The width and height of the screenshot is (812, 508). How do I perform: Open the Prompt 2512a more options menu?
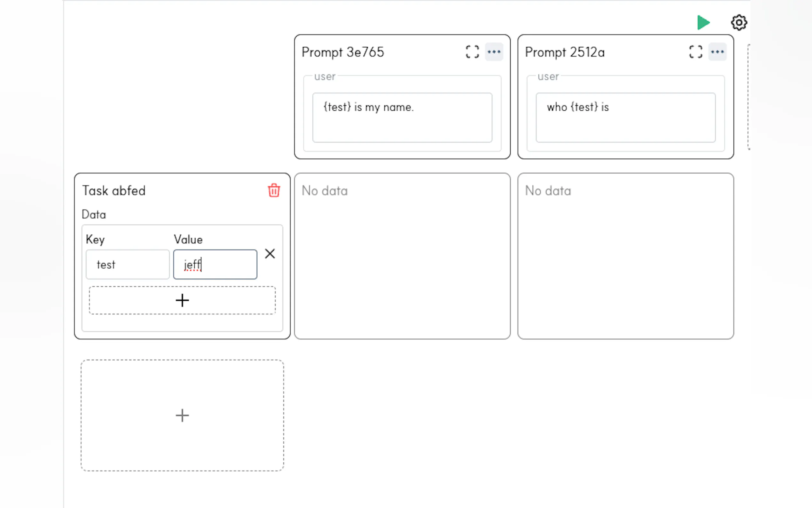(x=717, y=52)
